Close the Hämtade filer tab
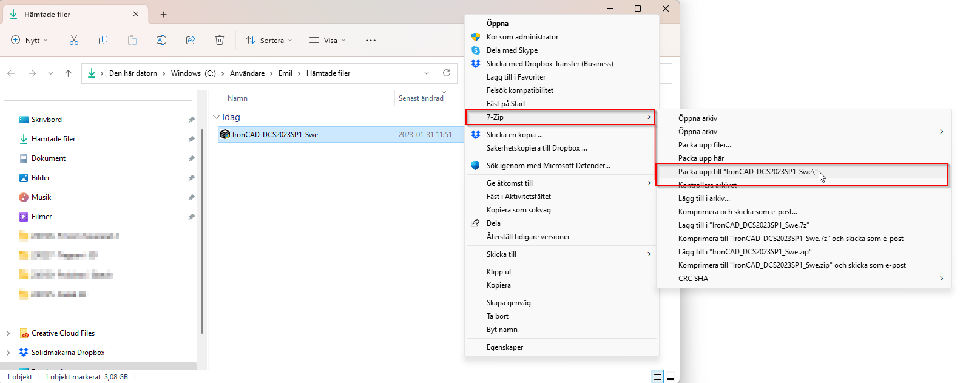The height and width of the screenshot is (383, 980). tap(135, 13)
